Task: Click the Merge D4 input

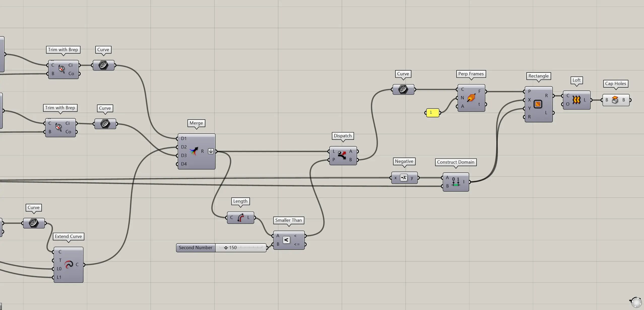Action: [x=184, y=164]
